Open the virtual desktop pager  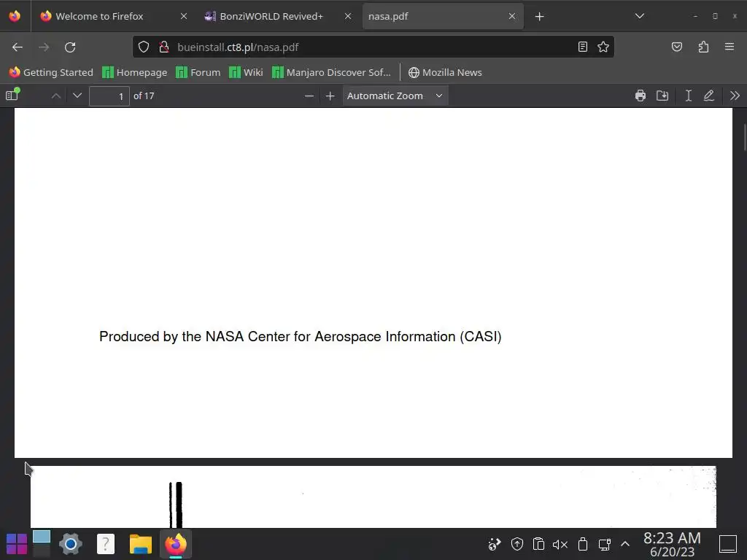pyautogui.click(x=42, y=544)
